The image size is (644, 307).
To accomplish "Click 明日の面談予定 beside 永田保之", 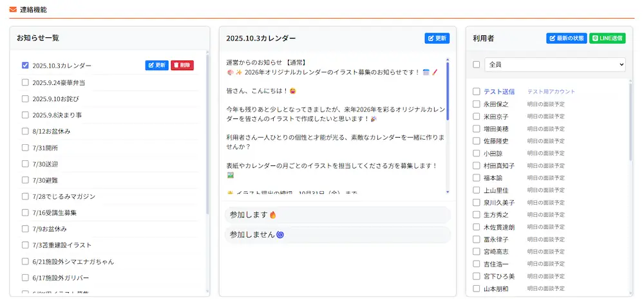I will point(546,104).
